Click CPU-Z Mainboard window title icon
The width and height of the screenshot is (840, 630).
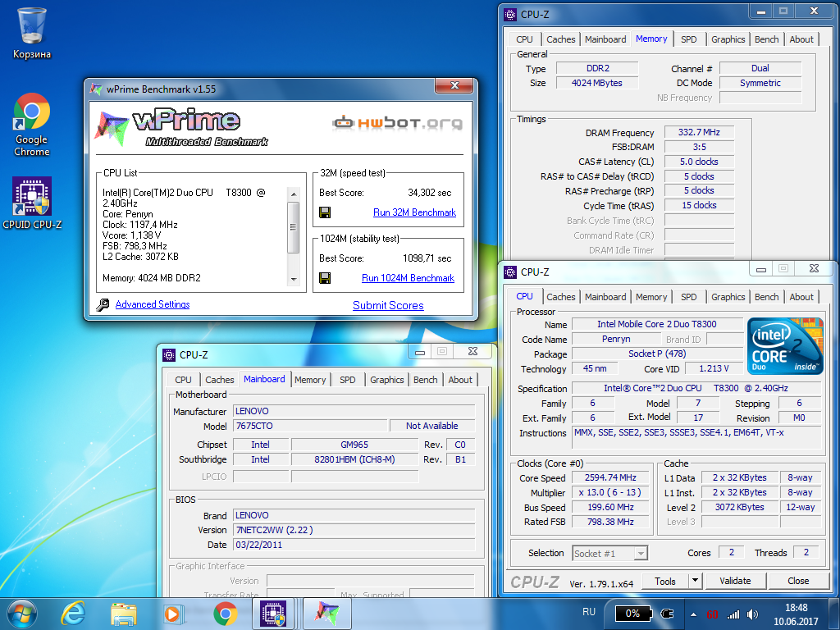169,354
